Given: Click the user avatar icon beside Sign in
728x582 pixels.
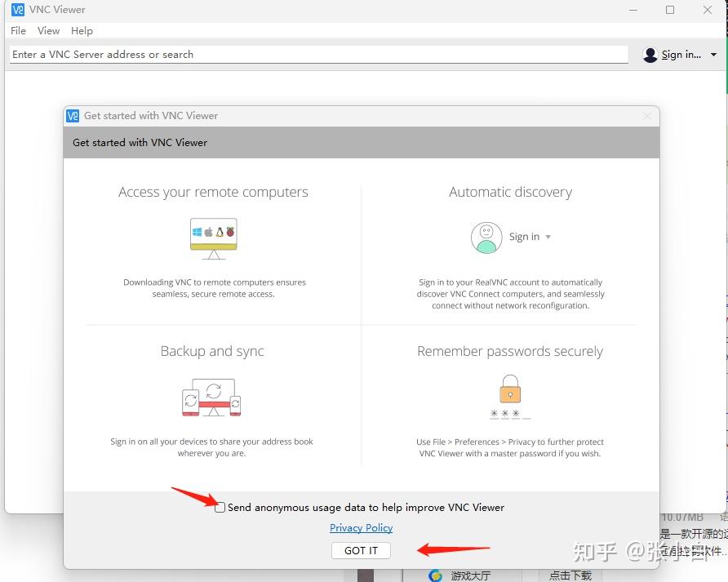Looking at the screenshot, I should [650, 55].
